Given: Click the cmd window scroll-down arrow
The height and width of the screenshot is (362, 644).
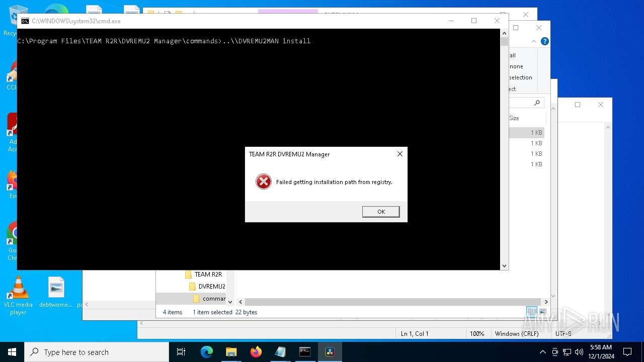Looking at the screenshot, I should (x=504, y=265).
